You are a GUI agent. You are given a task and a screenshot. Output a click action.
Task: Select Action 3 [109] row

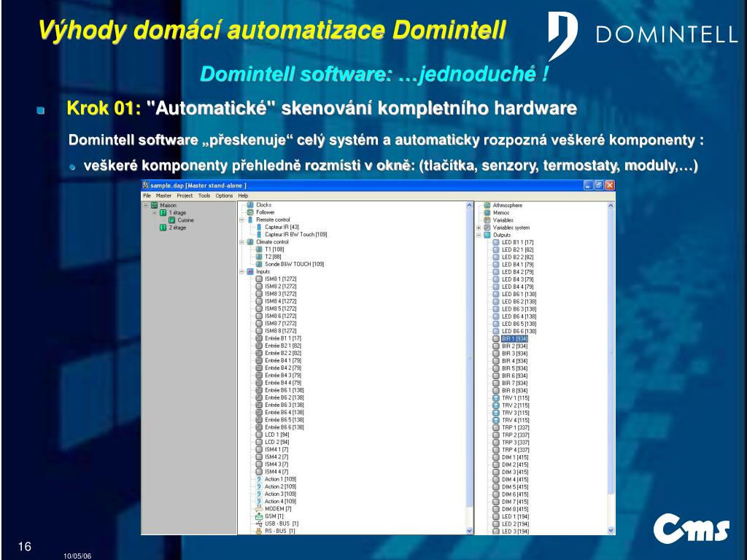(281, 494)
